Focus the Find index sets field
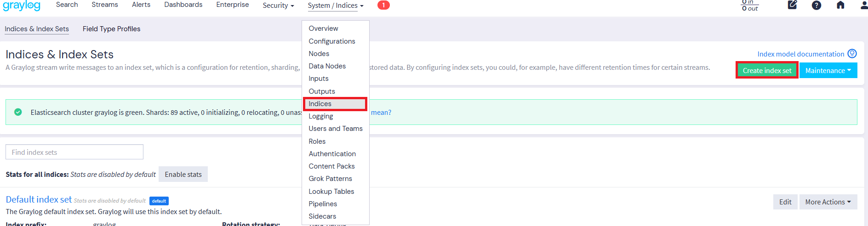Image resolution: width=868 pixels, height=226 pixels. 74,152
